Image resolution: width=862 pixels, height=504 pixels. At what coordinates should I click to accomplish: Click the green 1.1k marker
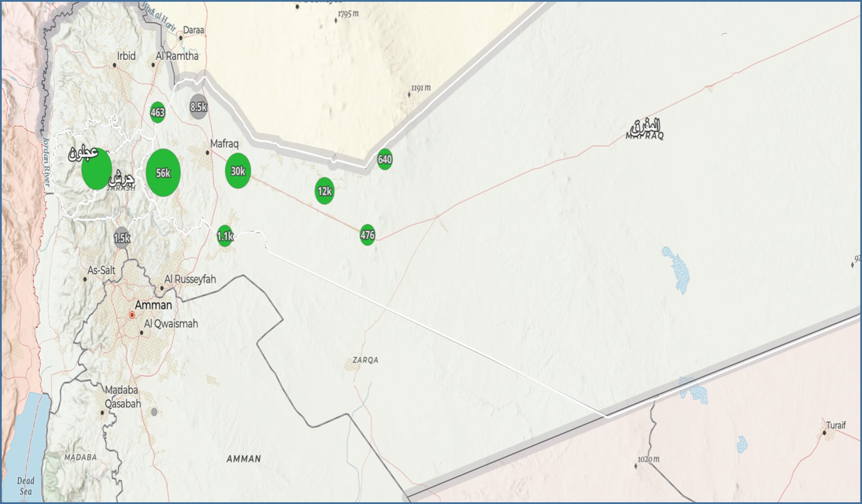(225, 236)
